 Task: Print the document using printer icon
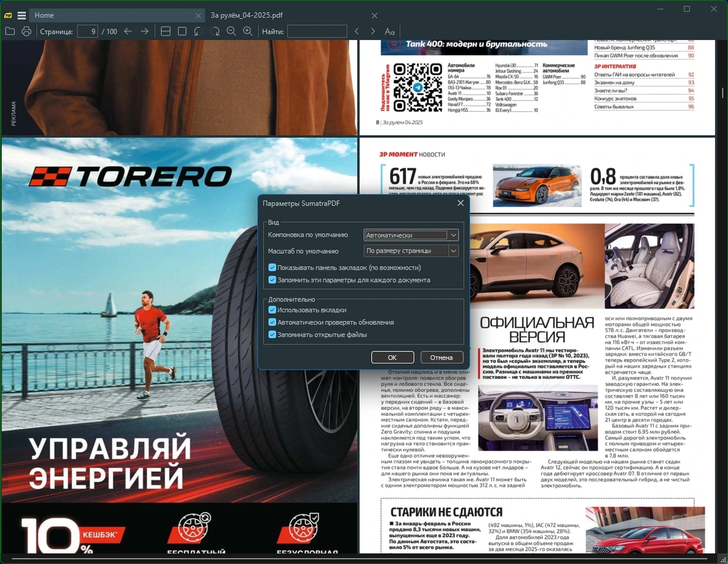tap(26, 31)
